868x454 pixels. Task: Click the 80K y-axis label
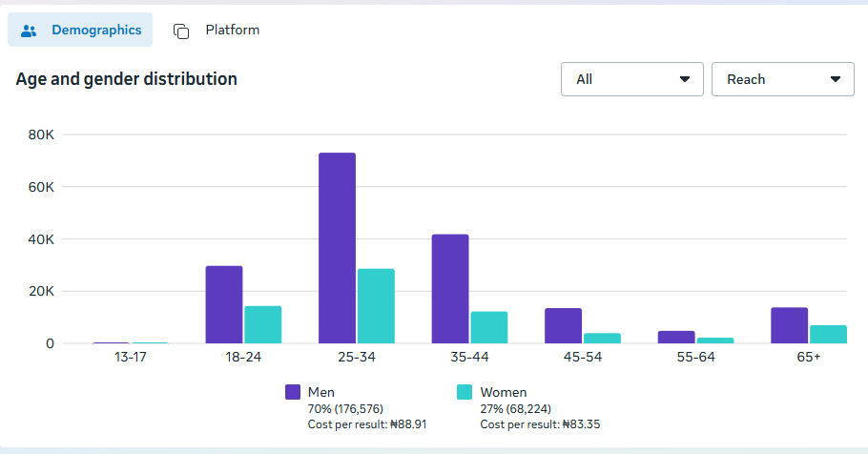[x=41, y=134]
